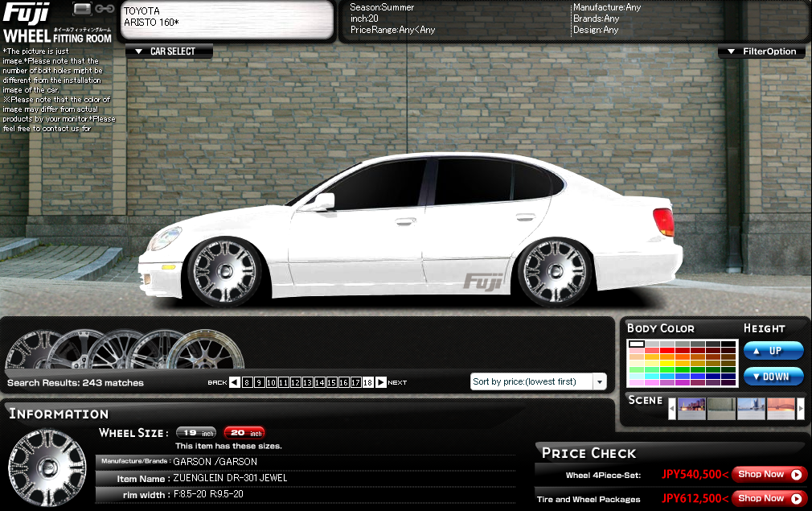Select the fifth gold-rim wheel thumbnail
This screenshot has height=511, width=812.
click(x=206, y=350)
